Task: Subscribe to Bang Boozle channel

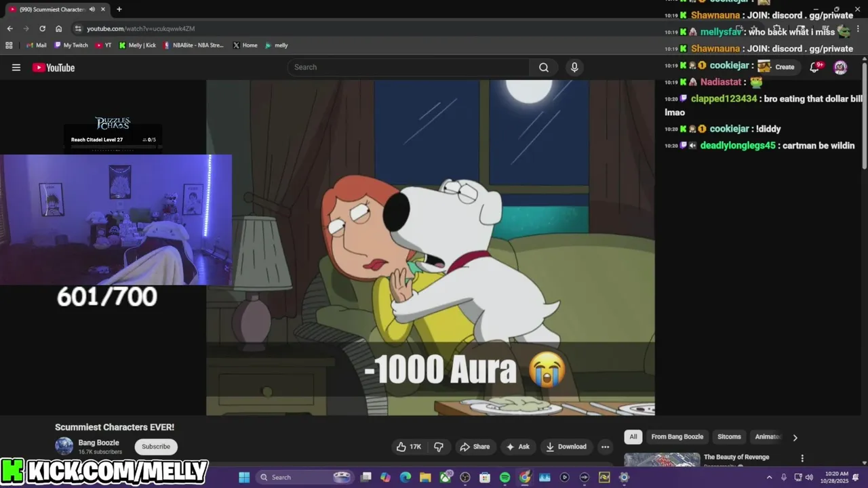Action: [156, 447]
